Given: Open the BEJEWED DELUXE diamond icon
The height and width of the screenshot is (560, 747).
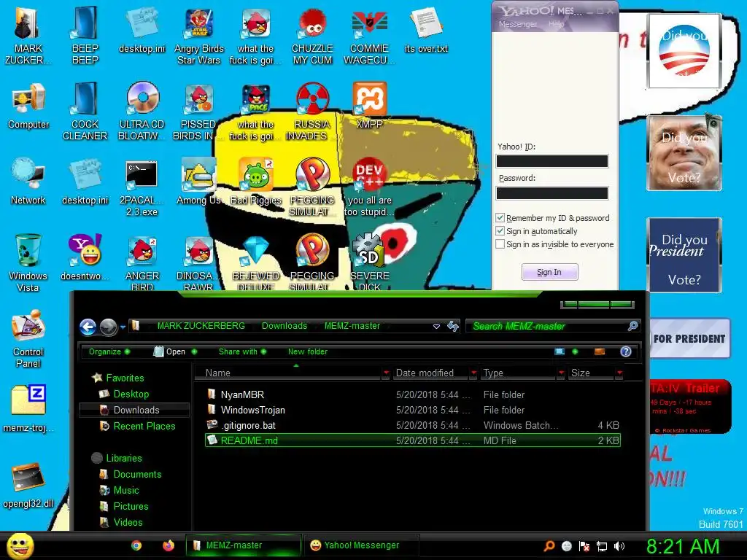Looking at the screenshot, I should coord(256,262).
